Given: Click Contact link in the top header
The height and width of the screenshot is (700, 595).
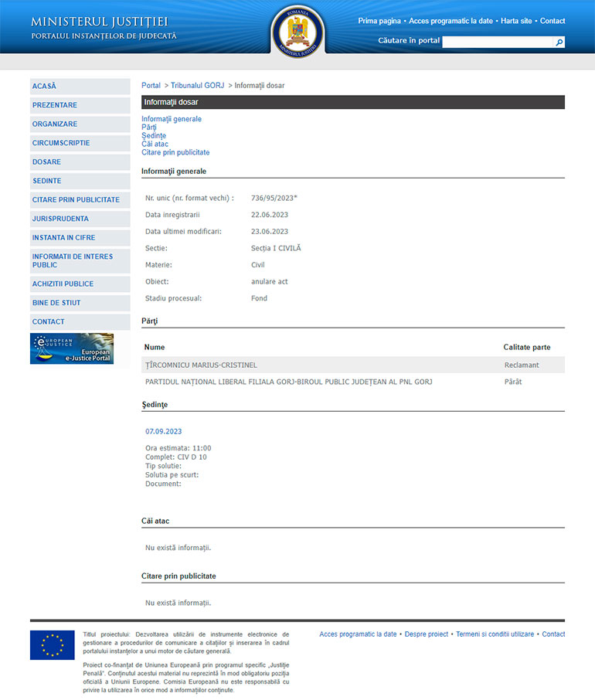Looking at the screenshot, I should (552, 21).
